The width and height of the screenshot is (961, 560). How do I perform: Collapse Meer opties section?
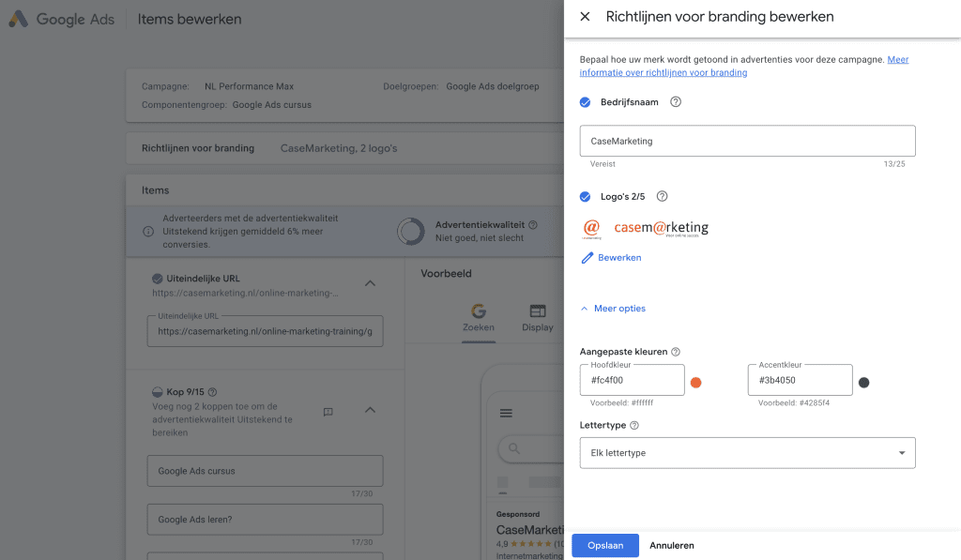tap(613, 309)
